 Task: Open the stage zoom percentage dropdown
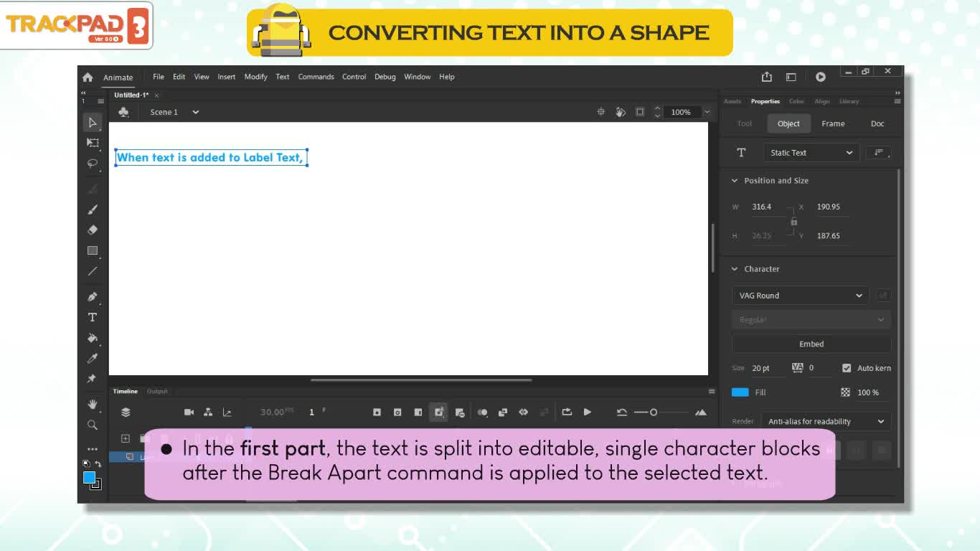click(707, 112)
